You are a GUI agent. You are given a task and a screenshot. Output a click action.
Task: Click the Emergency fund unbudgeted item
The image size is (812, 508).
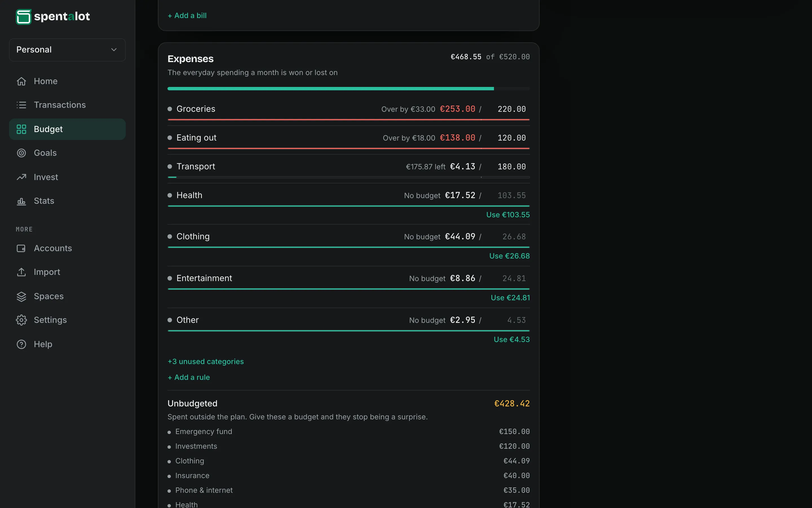click(348, 432)
